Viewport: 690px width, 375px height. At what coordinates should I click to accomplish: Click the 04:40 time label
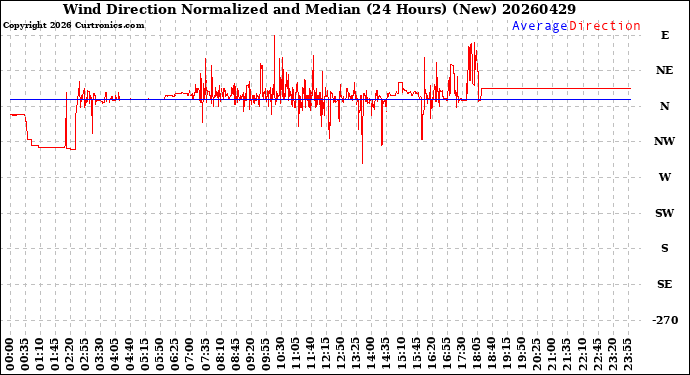tap(130, 355)
